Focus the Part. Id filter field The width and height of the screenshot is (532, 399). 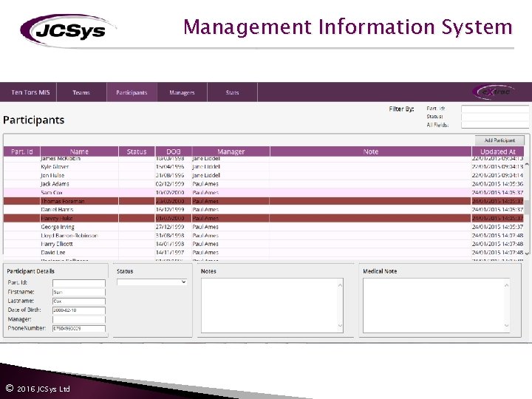click(x=494, y=109)
